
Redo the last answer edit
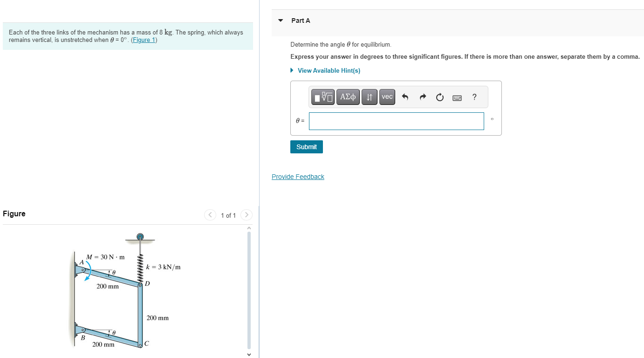point(423,97)
